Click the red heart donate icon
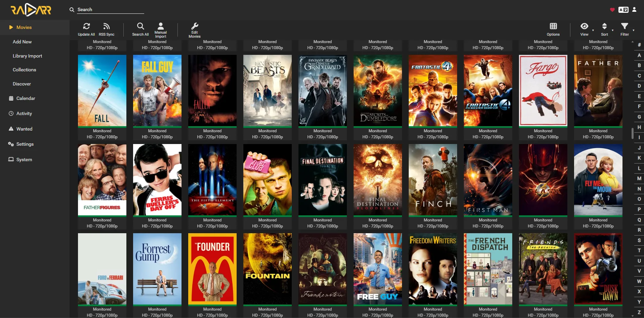Screen dimensions: 644x318 pyautogui.click(x=612, y=10)
